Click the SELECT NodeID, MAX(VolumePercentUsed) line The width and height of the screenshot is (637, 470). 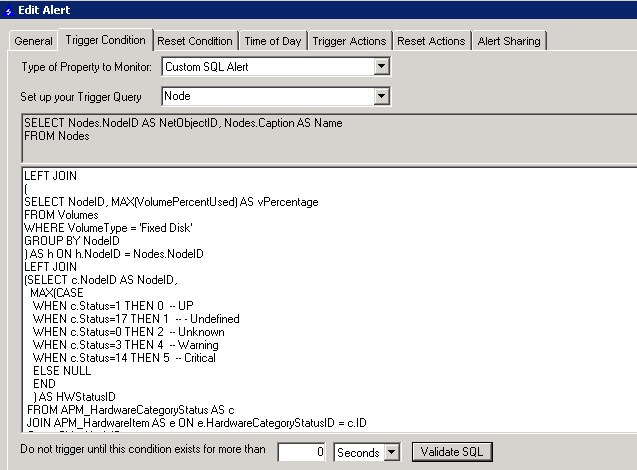point(171,202)
